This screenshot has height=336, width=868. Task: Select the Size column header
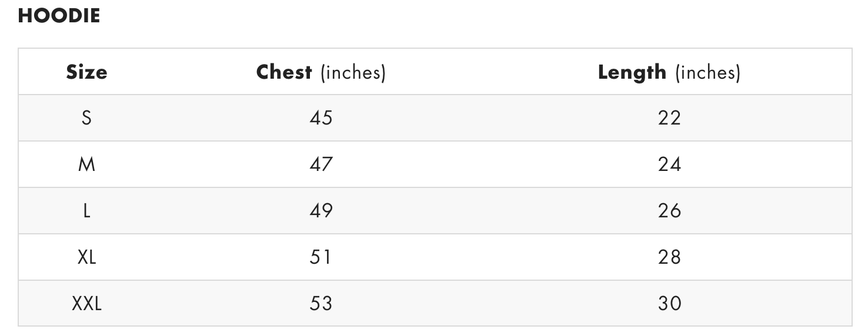86,72
